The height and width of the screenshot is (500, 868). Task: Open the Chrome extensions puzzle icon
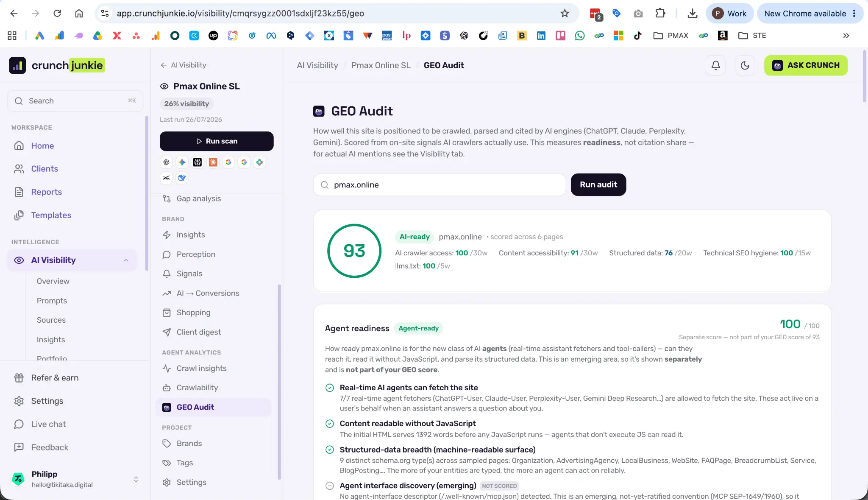coord(660,13)
